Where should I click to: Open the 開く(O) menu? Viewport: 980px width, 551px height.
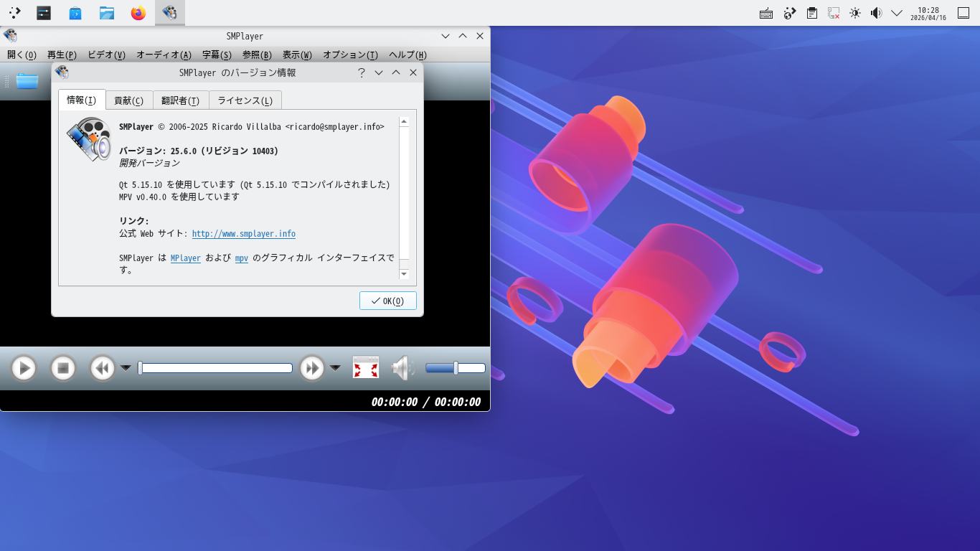pyautogui.click(x=22, y=55)
